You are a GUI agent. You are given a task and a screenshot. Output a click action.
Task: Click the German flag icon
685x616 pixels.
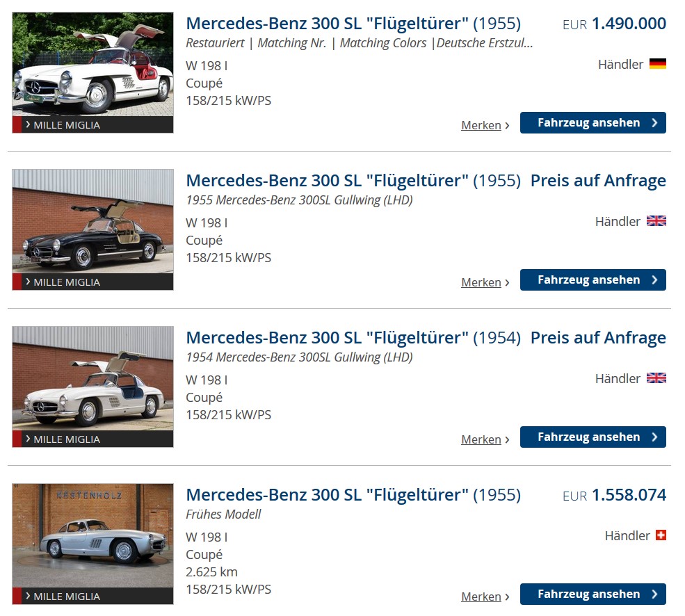657,64
